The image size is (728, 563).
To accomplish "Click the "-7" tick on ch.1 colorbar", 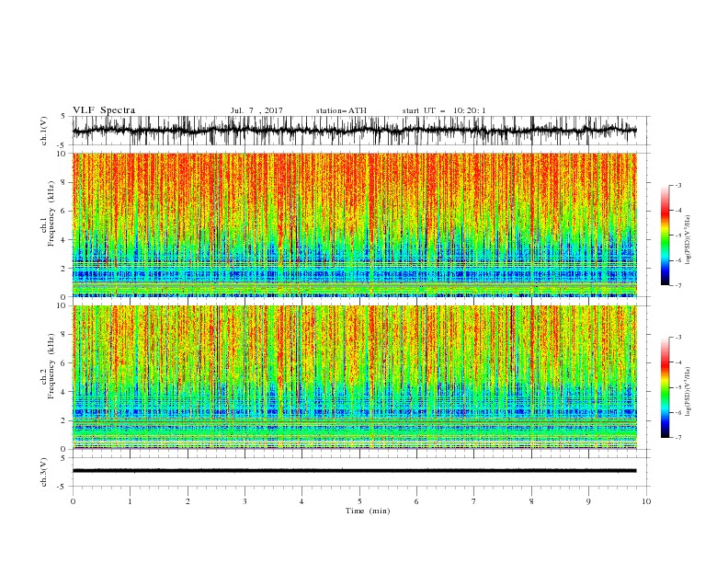I will point(677,285).
